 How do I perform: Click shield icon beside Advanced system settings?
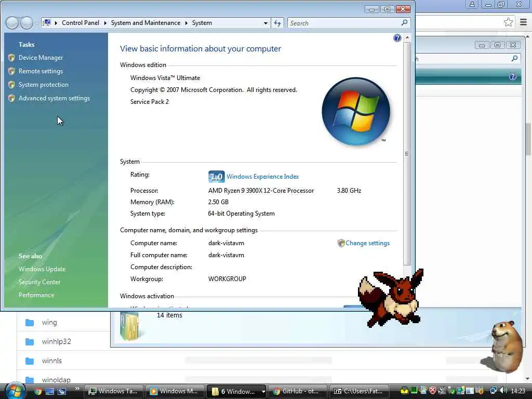pos(11,98)
